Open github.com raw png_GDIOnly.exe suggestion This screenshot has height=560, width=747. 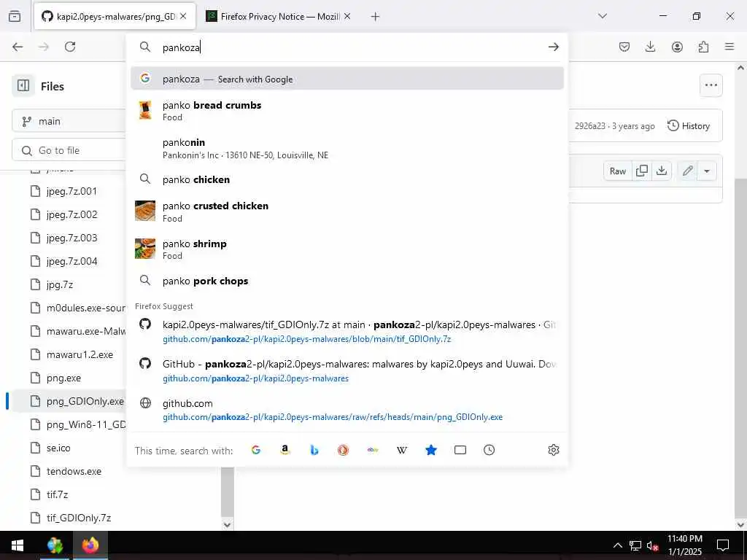click(x=347, y=410)
